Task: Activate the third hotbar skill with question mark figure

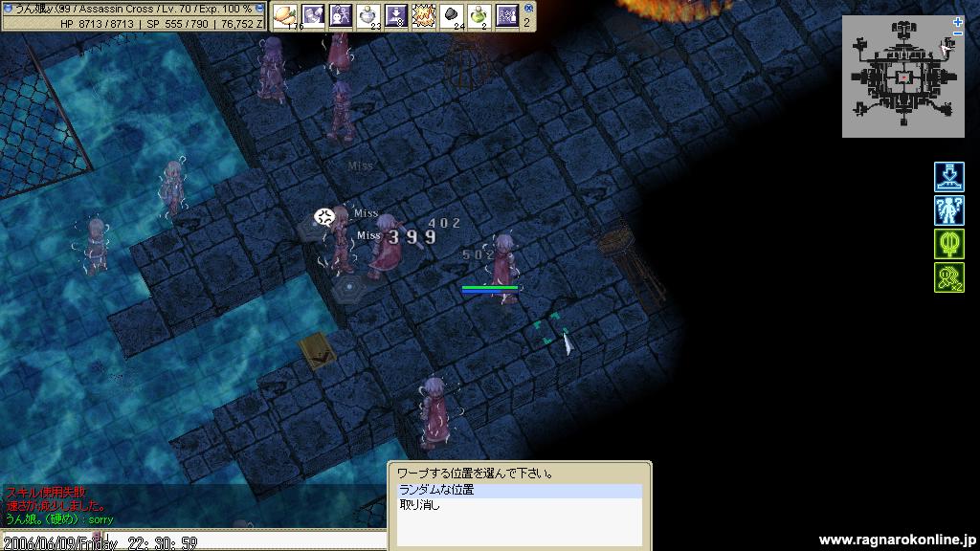Action: tap(340, 15)
